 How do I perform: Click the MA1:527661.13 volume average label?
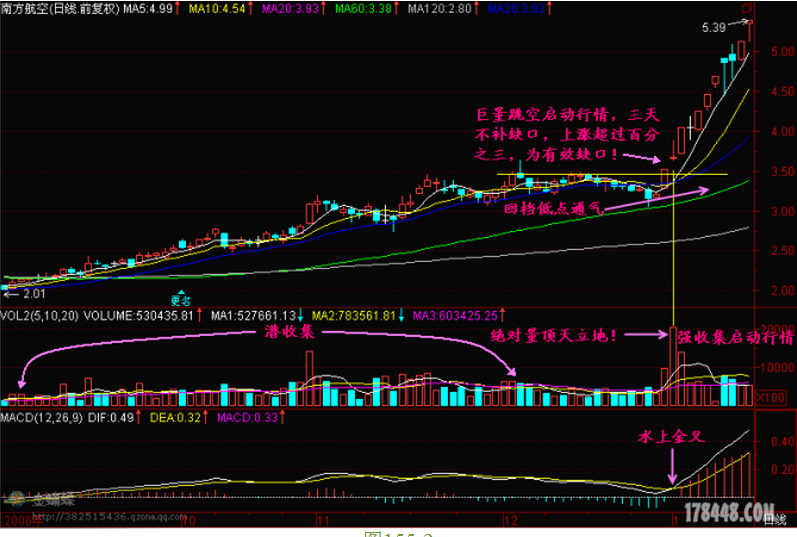[253, 316]
